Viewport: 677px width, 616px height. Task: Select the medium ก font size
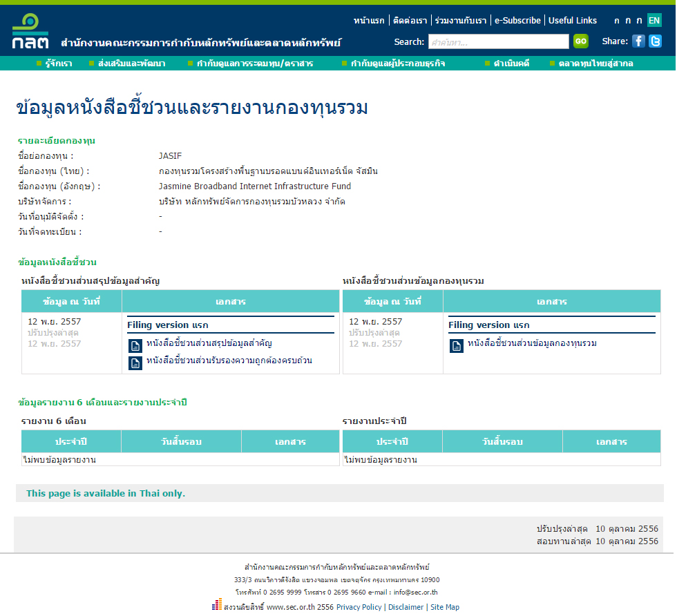tap(628, 21)
